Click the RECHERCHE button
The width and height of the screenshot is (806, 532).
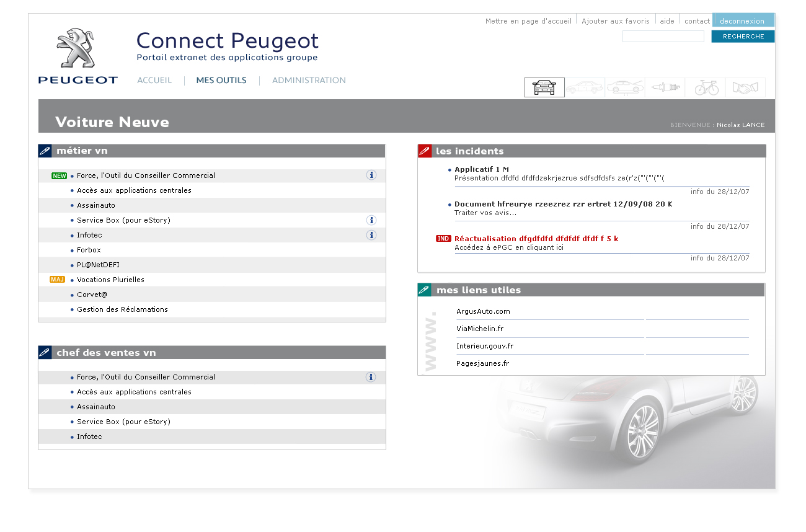pos(743,37)
